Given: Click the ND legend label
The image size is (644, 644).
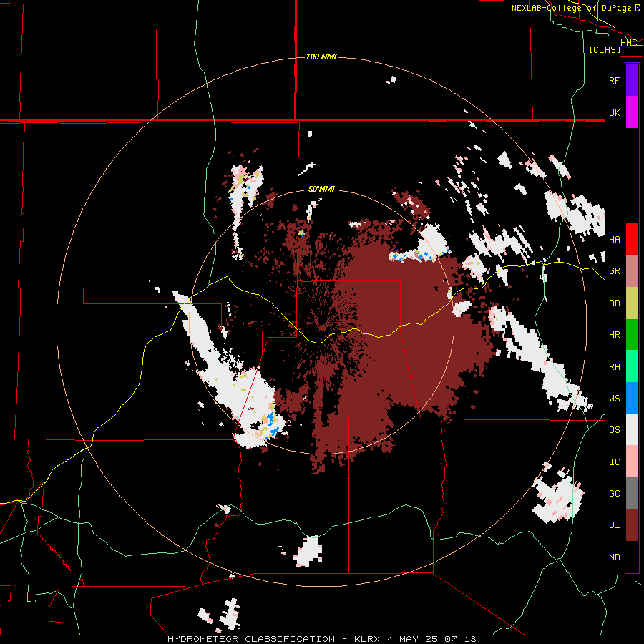Looking at the screenshot, I should tap(614, 557).
